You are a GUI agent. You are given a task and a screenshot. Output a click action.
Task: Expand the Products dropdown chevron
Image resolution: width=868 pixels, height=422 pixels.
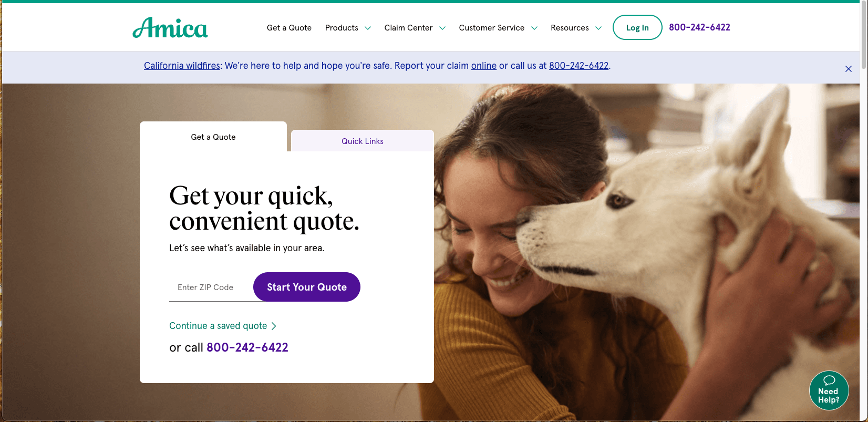coord(368,28)
